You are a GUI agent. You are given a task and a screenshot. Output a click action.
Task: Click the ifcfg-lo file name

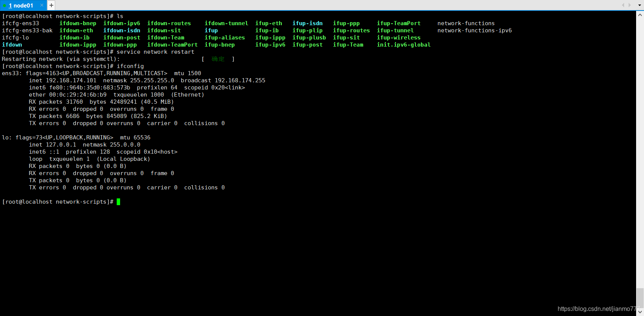(15, 38)
